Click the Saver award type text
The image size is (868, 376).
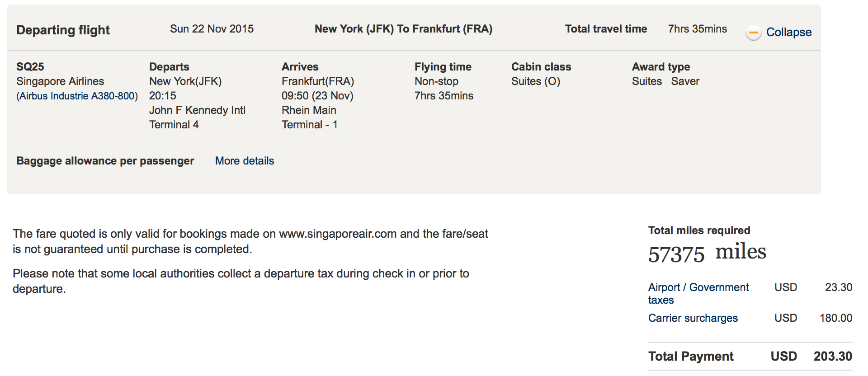685,81
